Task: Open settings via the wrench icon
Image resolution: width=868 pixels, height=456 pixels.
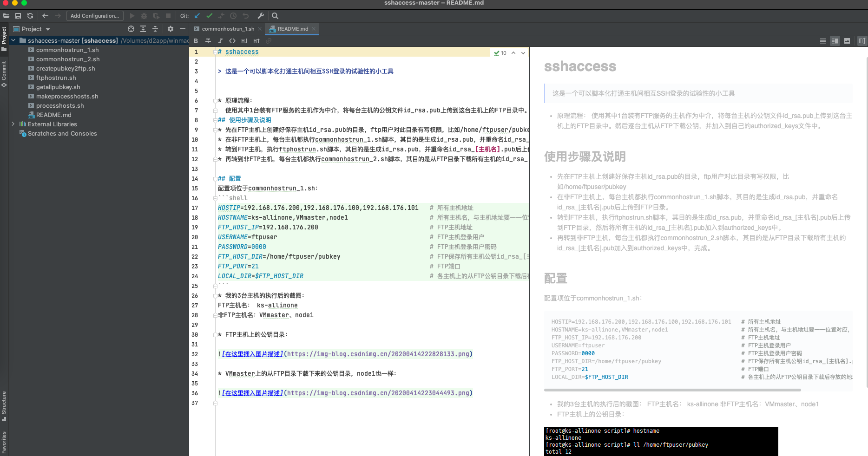Action: (x=261, y=16)
